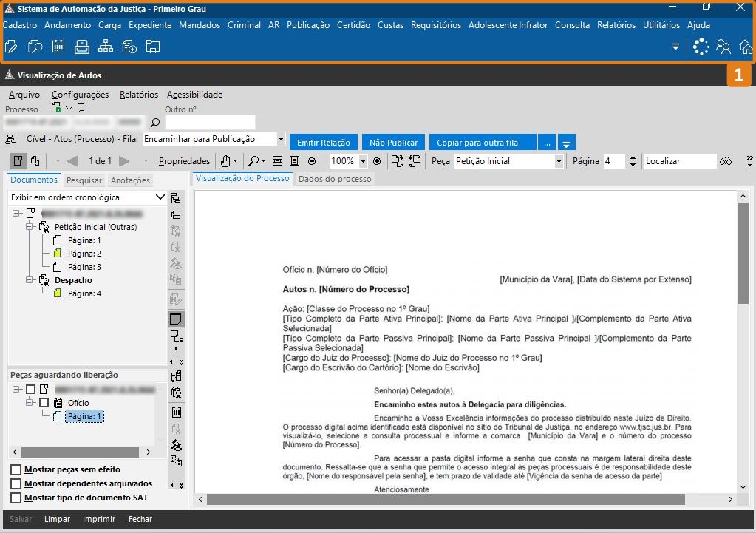The height and width of the screenshot is (533, 756).
Task: Click the Propriedades button
Action: (x=184, y=161)
